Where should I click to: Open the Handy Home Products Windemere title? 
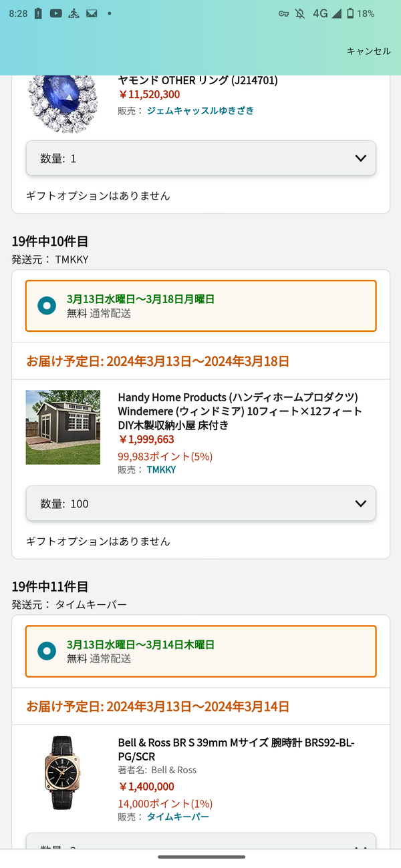click(240, 411)
